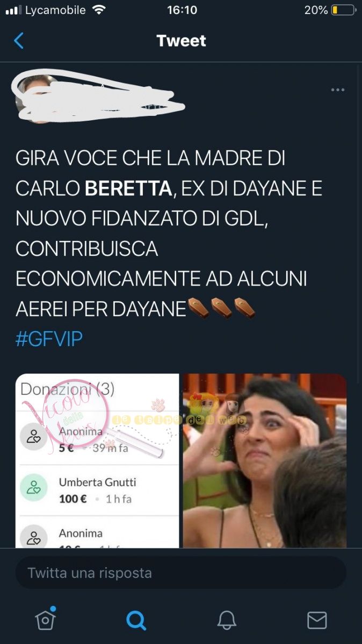This screenshot has width=362, height=644.
Task: Tap the #GFVIP hashtag link
Action: 49,339
